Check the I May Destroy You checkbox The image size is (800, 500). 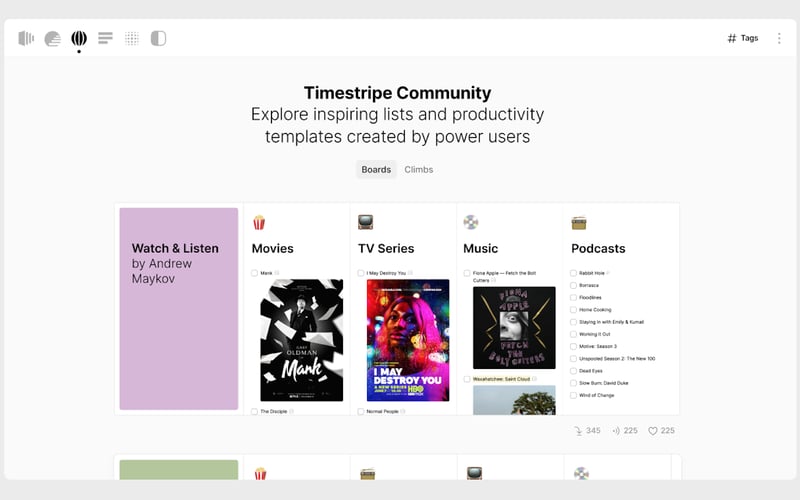pyautogui.click(x=361, y=273)
